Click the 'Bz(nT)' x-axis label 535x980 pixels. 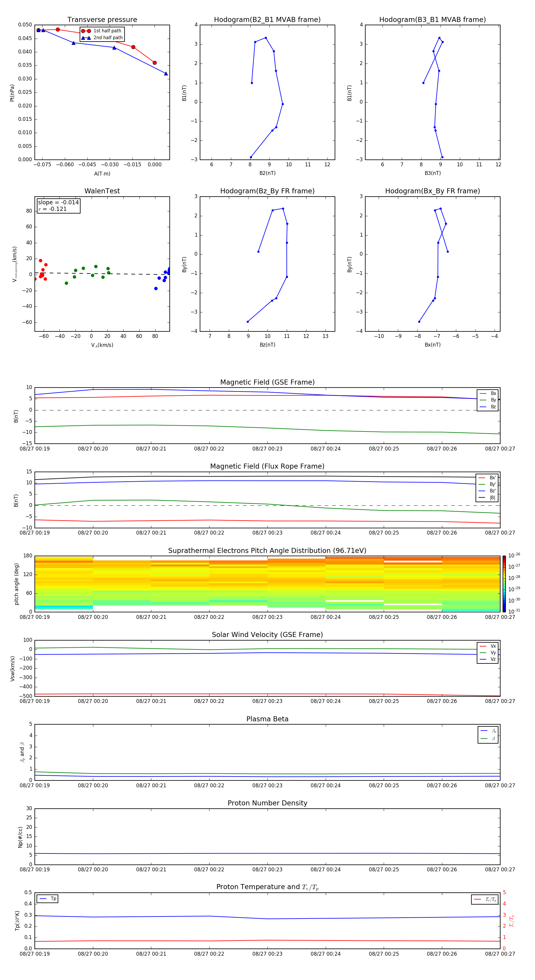pos(267,345)
